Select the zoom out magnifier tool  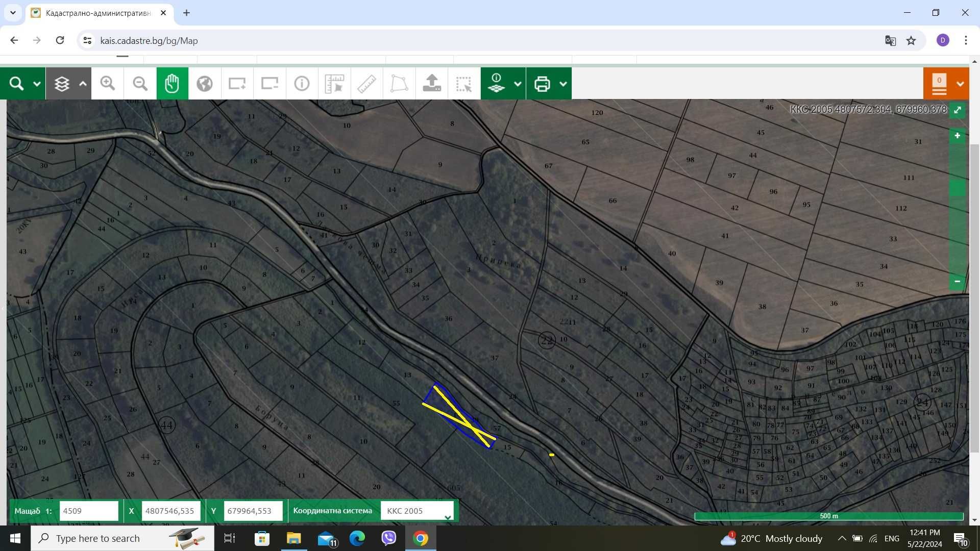tap(140, 84)
